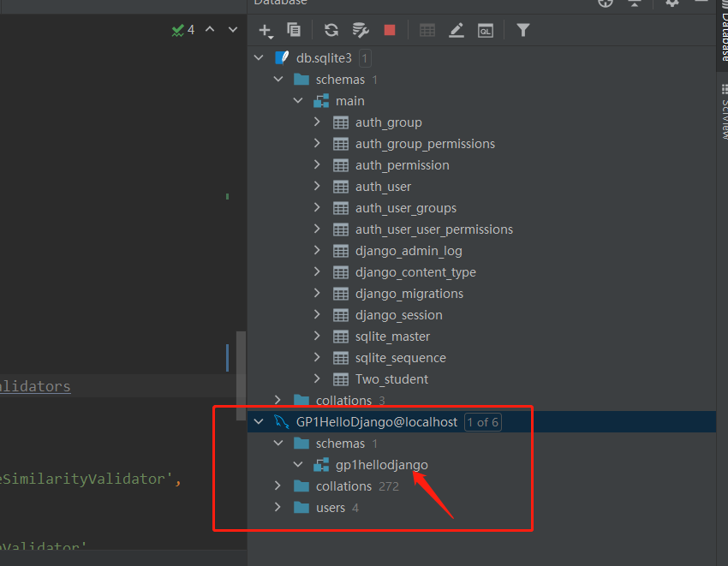Image resolution: width=728 pixels, height=566 pixels.
Task: Click the Filter funnel icon
Action: (x=523, y=30)
